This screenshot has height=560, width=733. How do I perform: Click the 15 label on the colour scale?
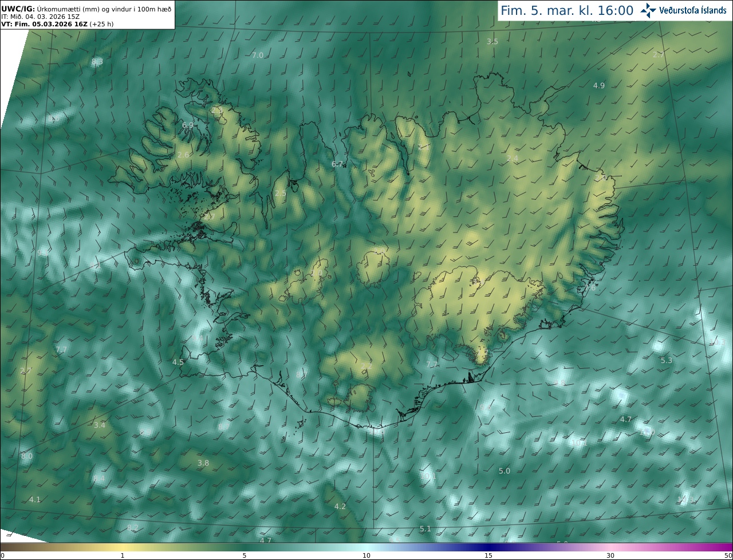(x=488, y=555)
